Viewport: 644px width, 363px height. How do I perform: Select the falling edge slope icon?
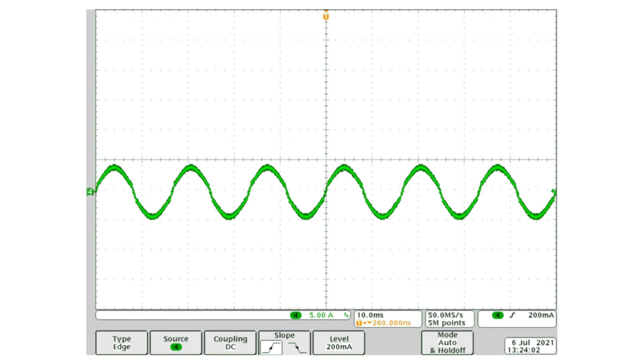(x=297, y=347)
